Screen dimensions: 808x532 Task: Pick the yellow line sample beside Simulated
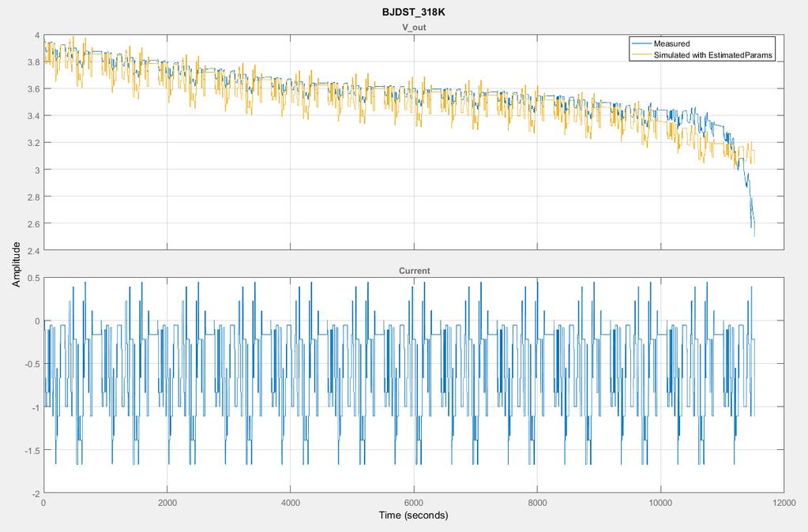pos(641,55)
